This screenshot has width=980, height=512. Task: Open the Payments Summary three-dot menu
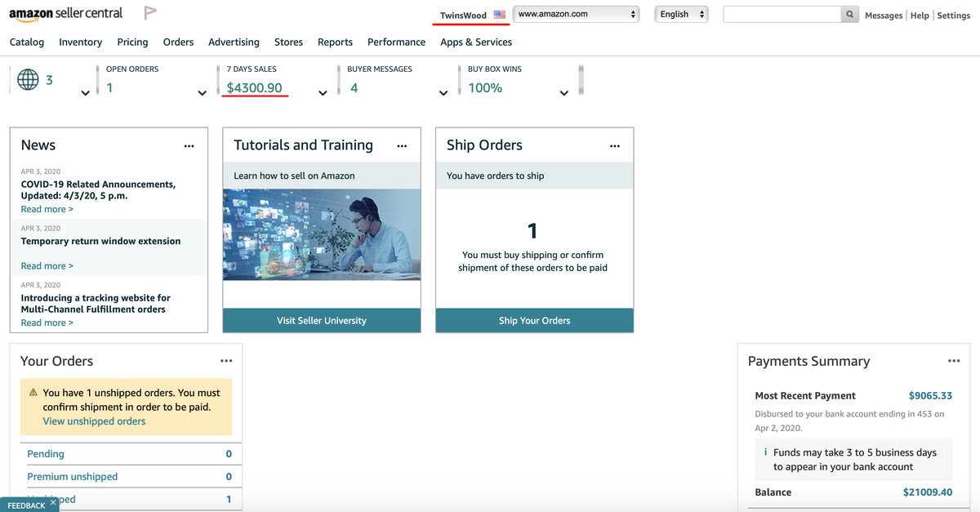click(x=954, y=361)
